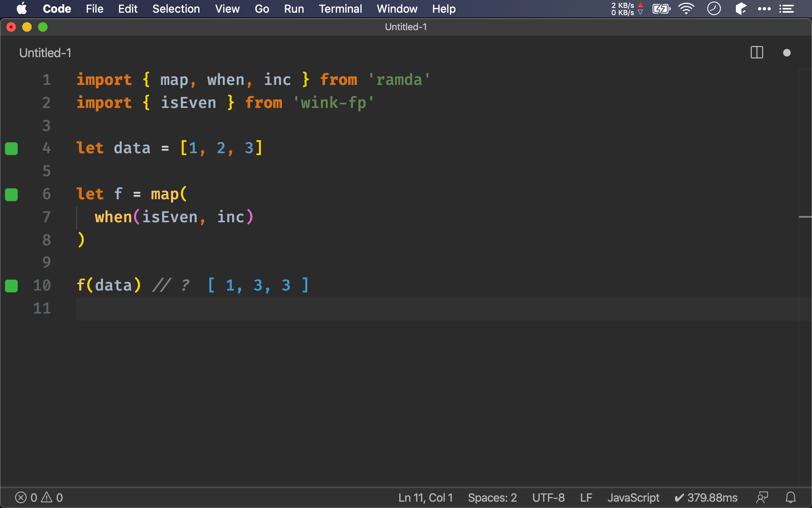The image size is (812, 508).
Task: Open the Terminal menu
Action: (339, 9)
